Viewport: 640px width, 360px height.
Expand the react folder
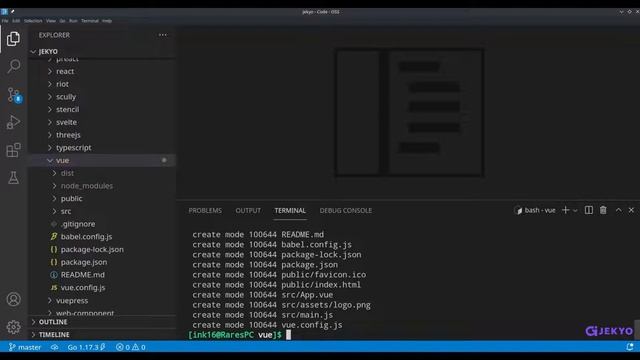(102, 71)
